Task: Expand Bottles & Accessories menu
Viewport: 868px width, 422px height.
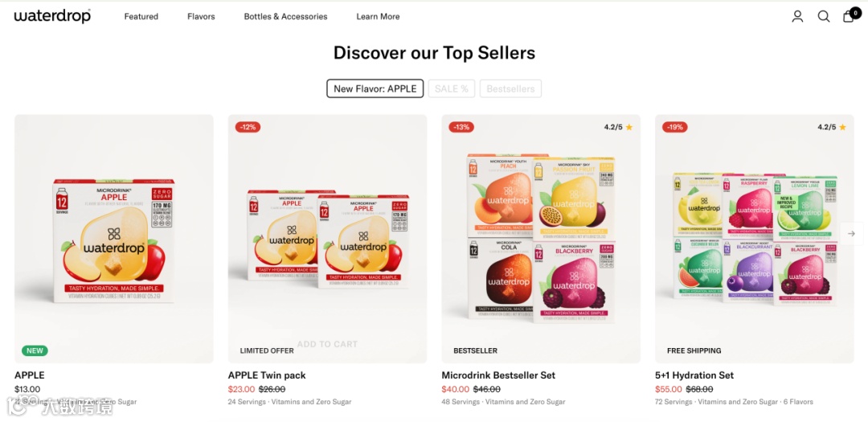Action: 285,17
